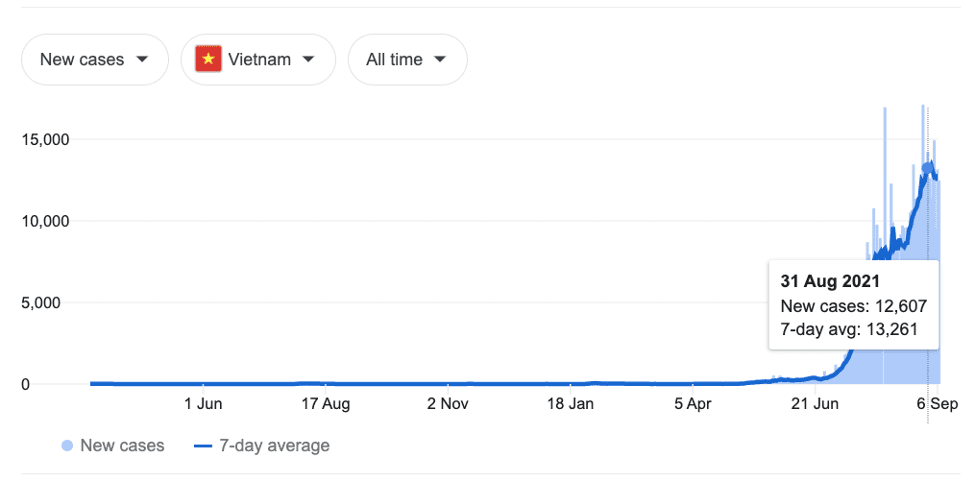Click the tooltip showing 31 Aug 2021
The height and width of the screenshot is (483, 977).
pyautogui.click(x=854, y=305)
